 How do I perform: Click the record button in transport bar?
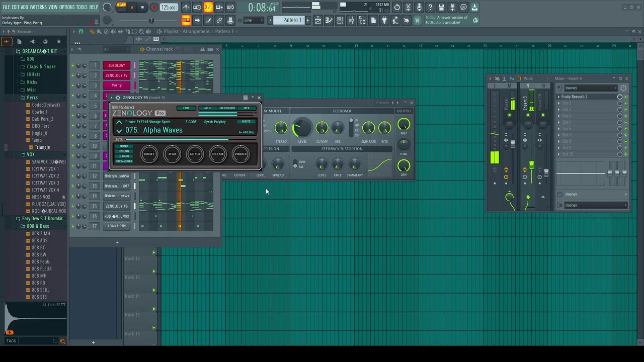pyautogui.click(x=154, y=7)
